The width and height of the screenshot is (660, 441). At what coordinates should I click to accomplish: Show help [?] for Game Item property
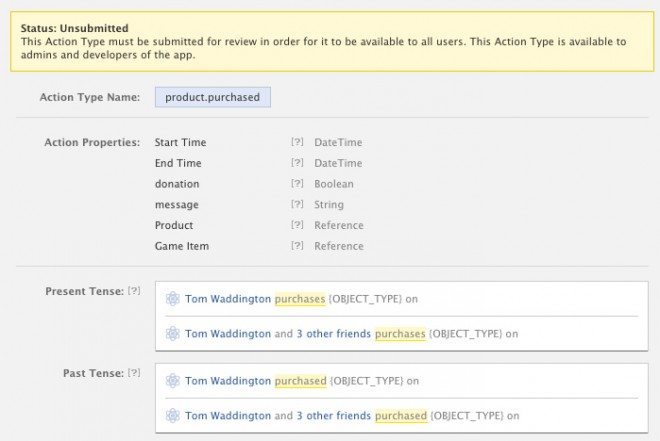297,245
